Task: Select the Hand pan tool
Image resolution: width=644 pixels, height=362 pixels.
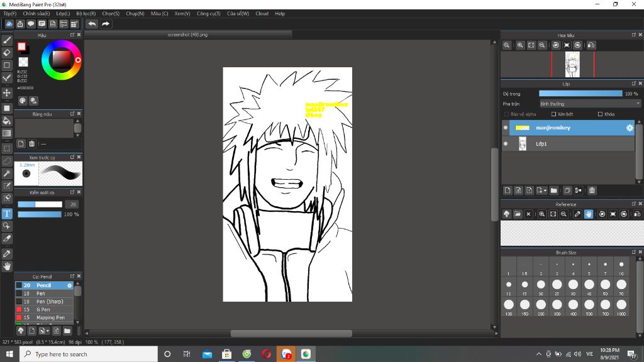Action: coord(6,266)
